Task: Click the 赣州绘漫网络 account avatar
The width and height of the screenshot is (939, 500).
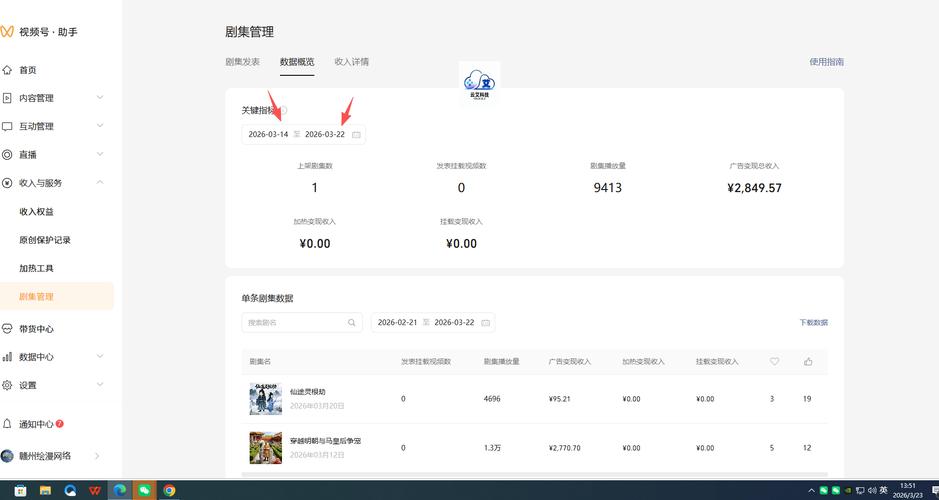Action: coord(7,456)
